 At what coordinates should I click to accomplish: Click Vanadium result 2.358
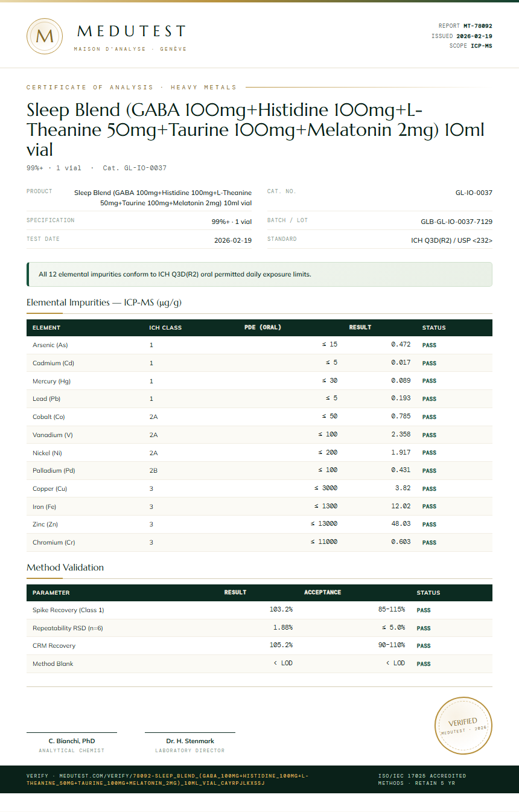click(401, 435)
